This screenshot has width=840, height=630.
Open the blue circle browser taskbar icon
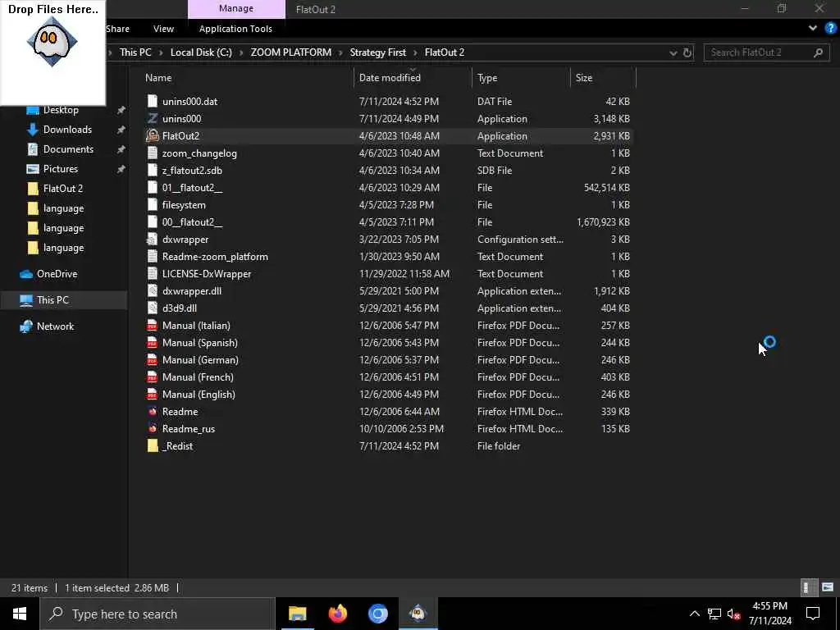(x=377, y=614)
